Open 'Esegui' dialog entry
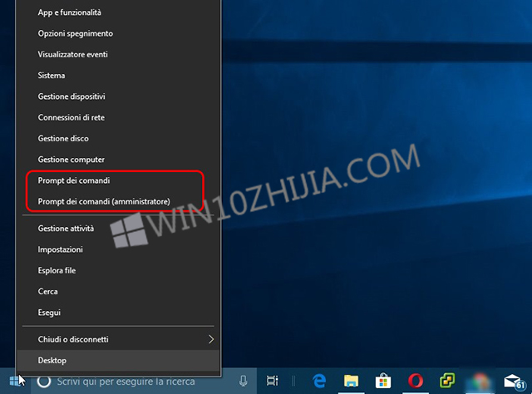Viewport: 532px width, 394px height. (118, 313)
